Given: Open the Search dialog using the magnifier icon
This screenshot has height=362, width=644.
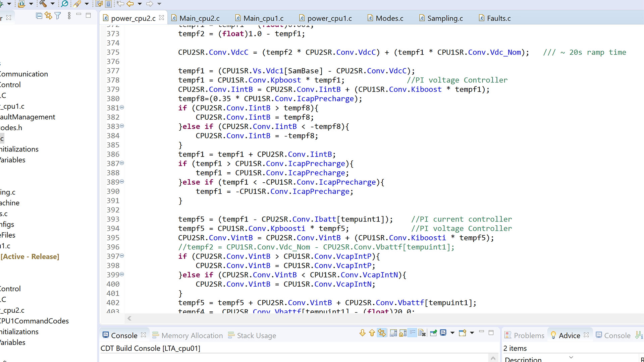Looking at the screenshot, I should tap(64, 4).
